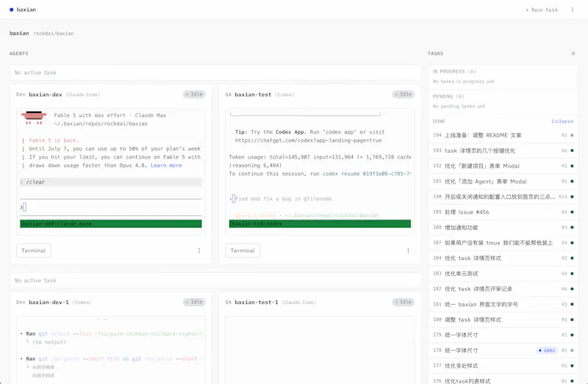The image size is (588, 384).
Task: Open the top-right three-dot options menu
Action: click(x=573, y=10)
